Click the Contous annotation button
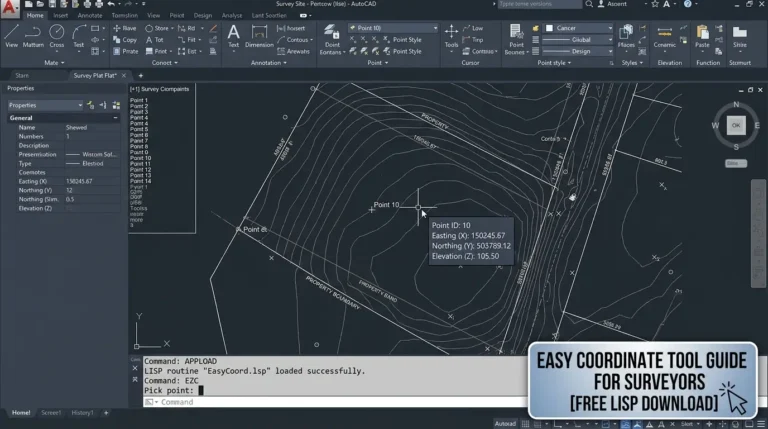Screen dimensions: 768x429 tap(295, 40)
